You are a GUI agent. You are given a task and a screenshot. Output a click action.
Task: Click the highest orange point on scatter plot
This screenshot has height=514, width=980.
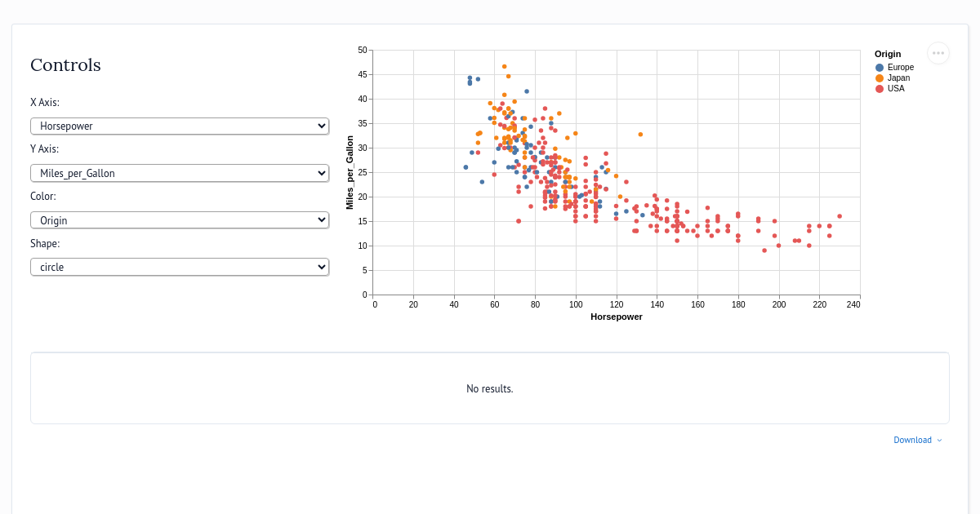click(505, 67)
